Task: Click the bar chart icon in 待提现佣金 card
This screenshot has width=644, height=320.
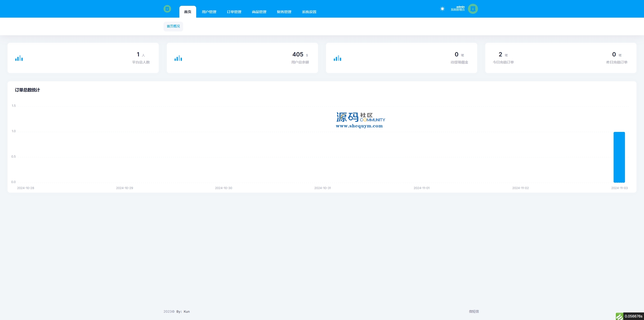Action: [x=337, y=58]
